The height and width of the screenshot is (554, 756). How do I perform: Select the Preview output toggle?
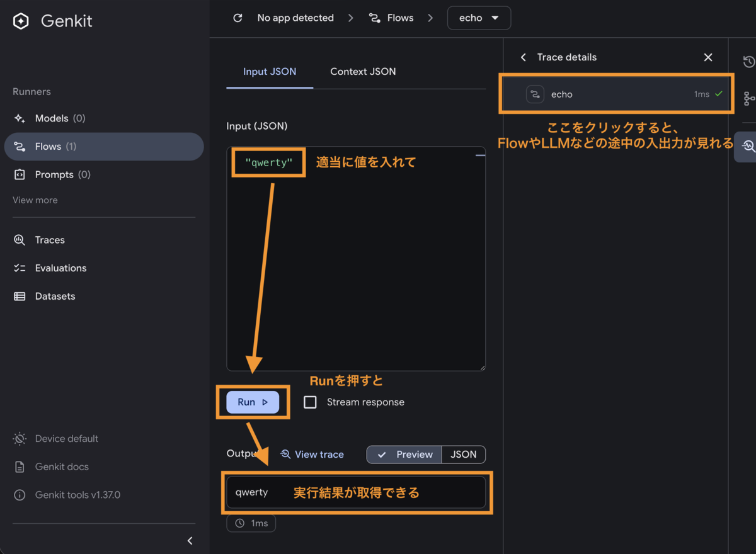404,455
